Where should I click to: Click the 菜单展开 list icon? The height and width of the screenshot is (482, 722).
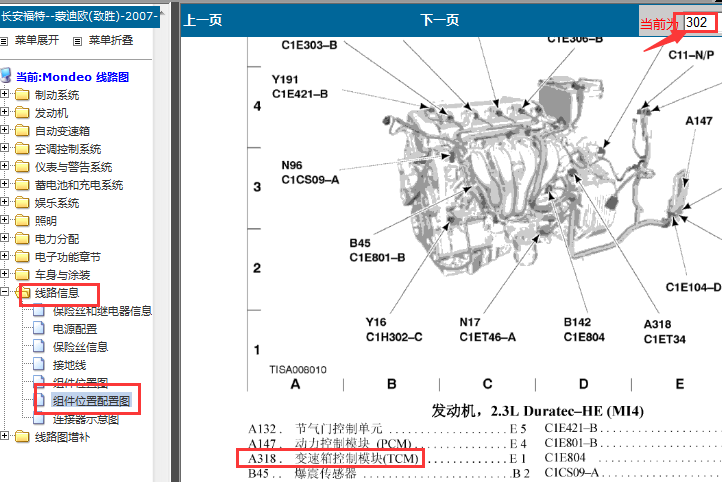4,41
